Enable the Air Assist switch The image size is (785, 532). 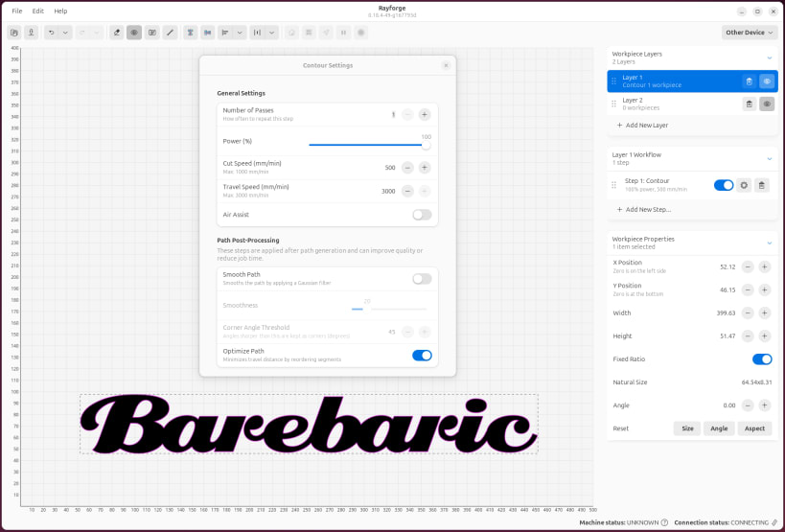point(422,215)
